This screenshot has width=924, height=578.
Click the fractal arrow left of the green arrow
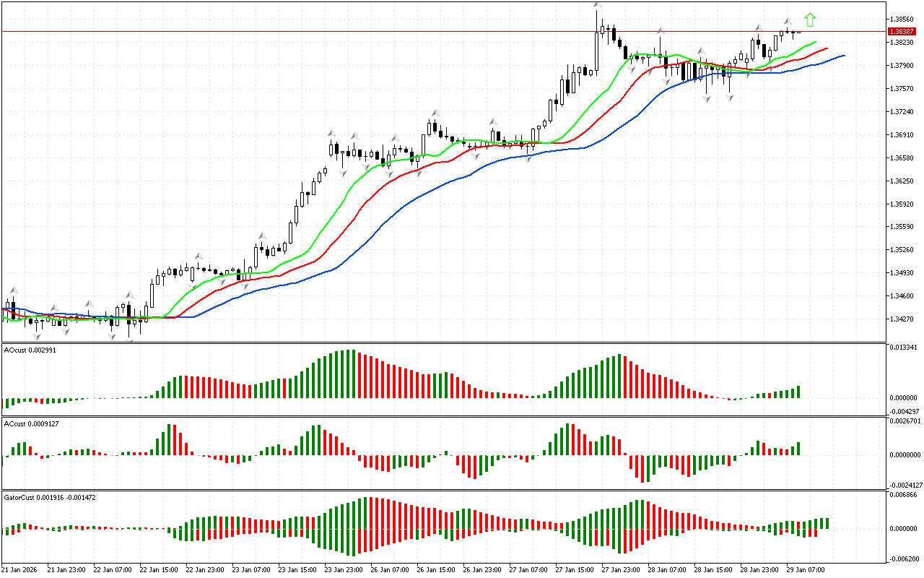(788, 22)
